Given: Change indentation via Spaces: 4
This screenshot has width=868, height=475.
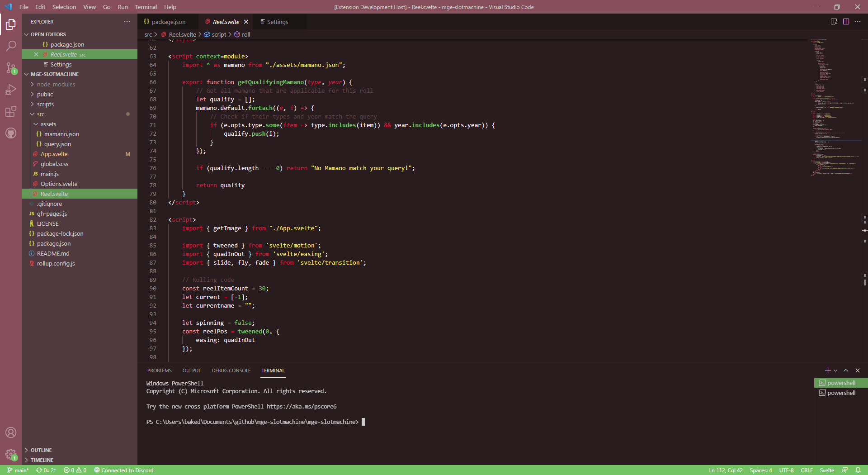Looking at the screenshot, I should click(761, 470).
